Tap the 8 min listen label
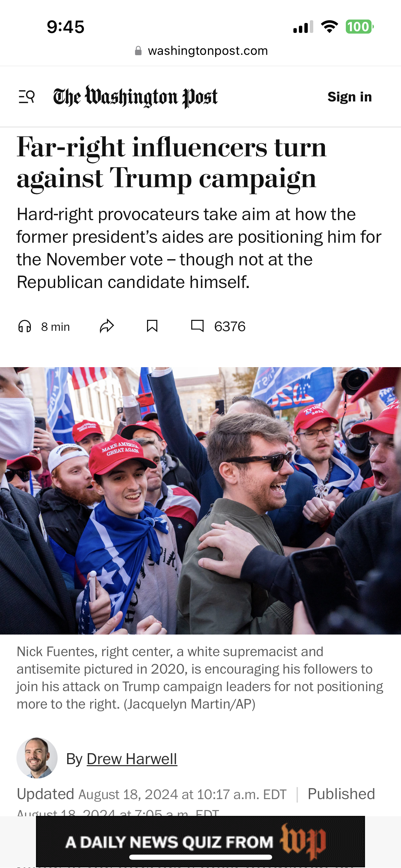The width and height of the screenshot is (401, 868). click(x=56, y=327)
